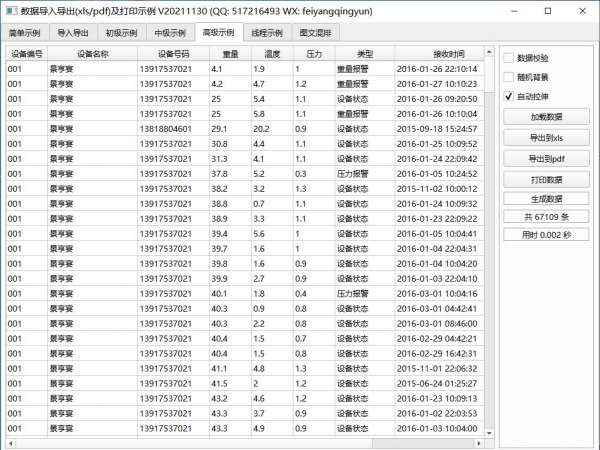Click the 重量 column header
Image resolution: width=600 pixels, height=450 pixels.
pos(229,54)
